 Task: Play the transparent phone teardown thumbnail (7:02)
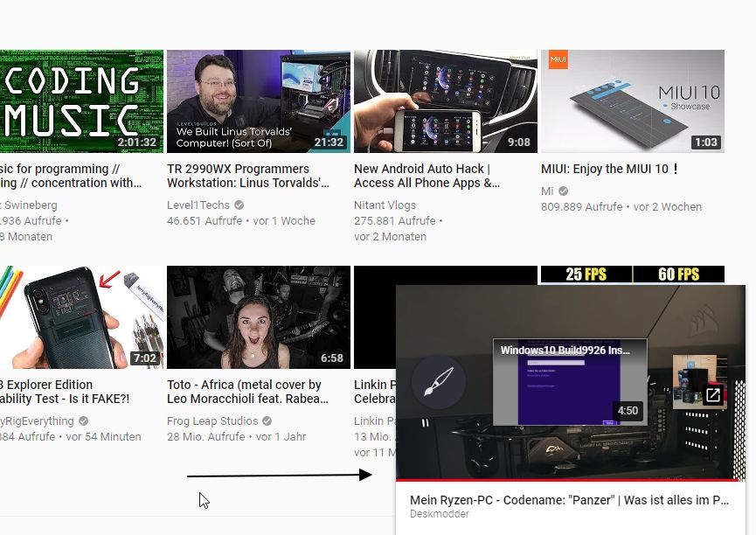(x=80, y=317)
